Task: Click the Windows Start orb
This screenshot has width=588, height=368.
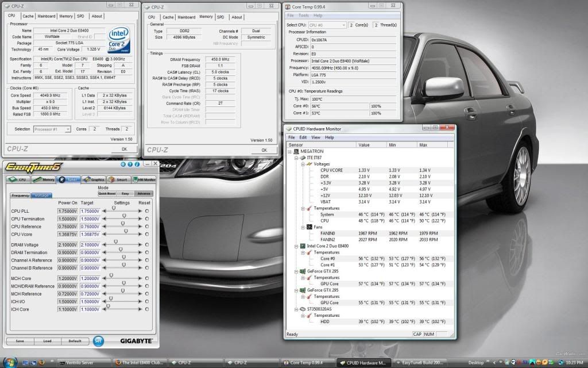Action: point(11,362)
